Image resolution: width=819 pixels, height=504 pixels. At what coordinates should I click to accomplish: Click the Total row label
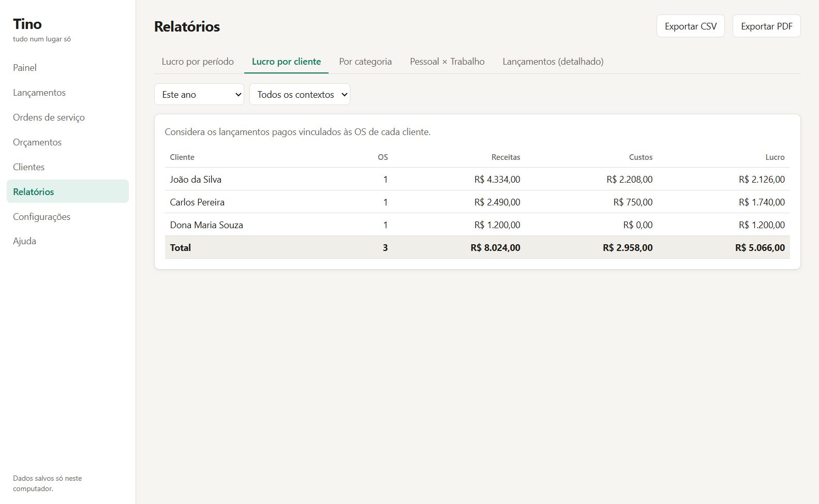[x=181, y=248]
